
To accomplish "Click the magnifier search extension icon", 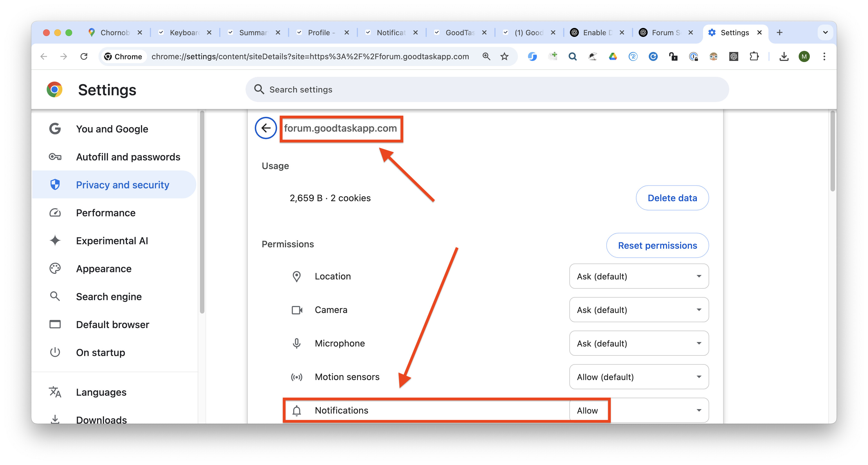I will click(572, 56).
